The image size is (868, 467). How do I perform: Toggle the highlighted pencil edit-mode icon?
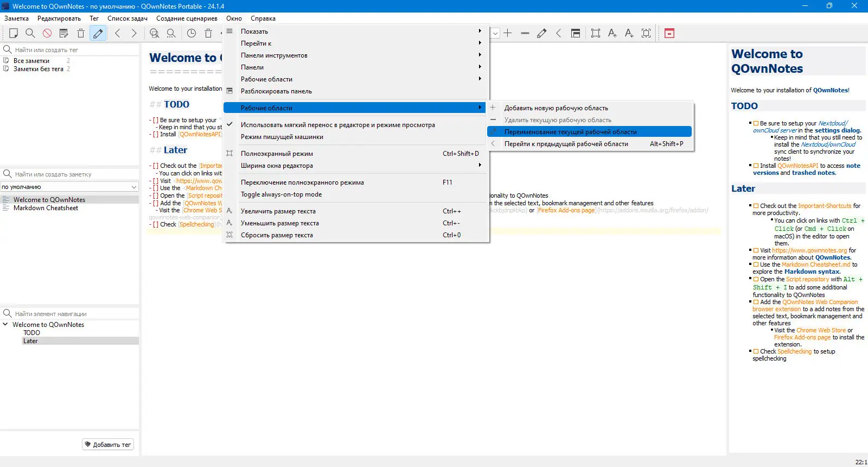[x=98, y=33]
